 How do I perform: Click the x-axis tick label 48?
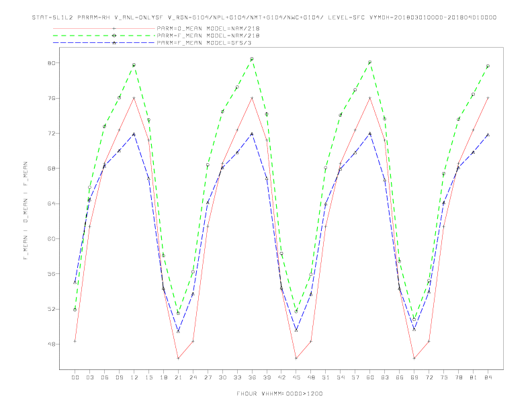311,377
